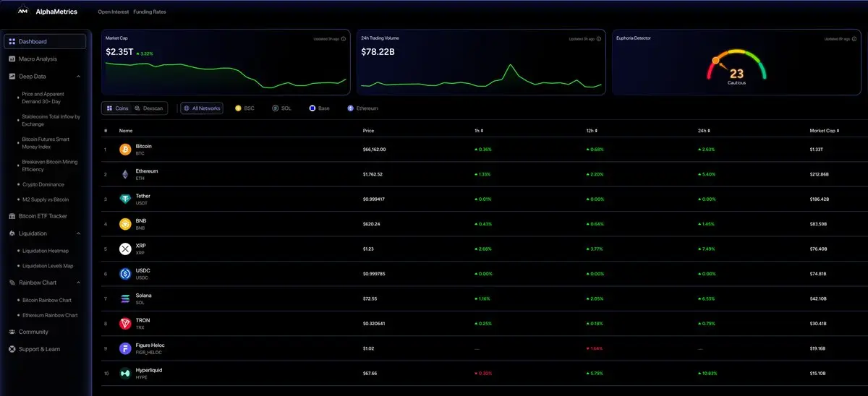Screen dimensions: 868x396
Task: Collapse the Rainbow Chart section chevron
Action: pyautogui.click(x=78, y=283)
